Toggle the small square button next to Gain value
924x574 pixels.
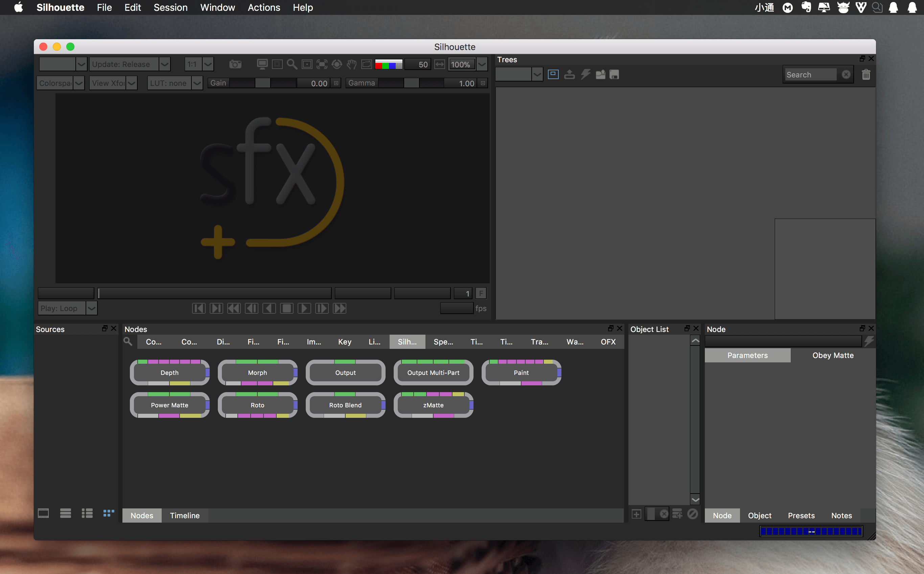pyautogui.click(x=336, y=83)
